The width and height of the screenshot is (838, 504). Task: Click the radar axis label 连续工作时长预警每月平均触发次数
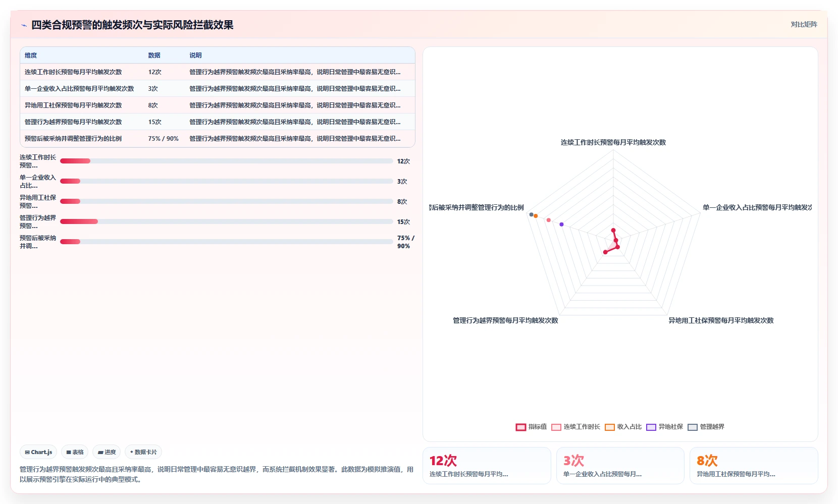click(613, 143)
